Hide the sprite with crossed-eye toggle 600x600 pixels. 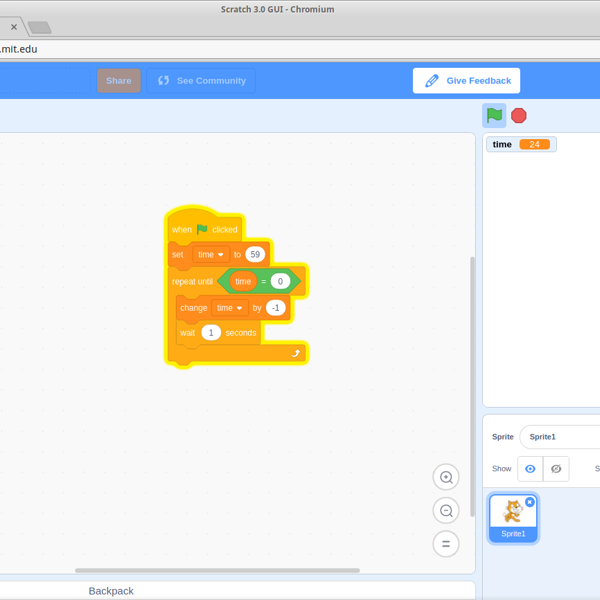(556, 469)
